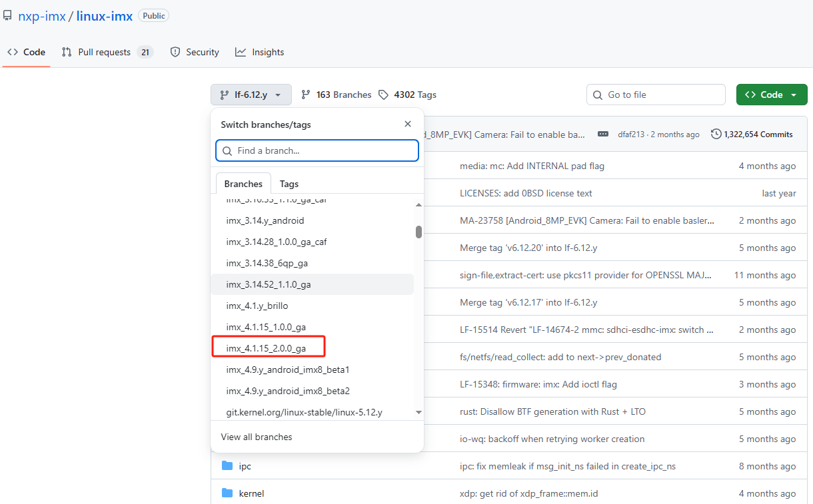Screen dimensions: 813x504
Task: Open the 4302 Tags link
Action: (x=407, y=95)
